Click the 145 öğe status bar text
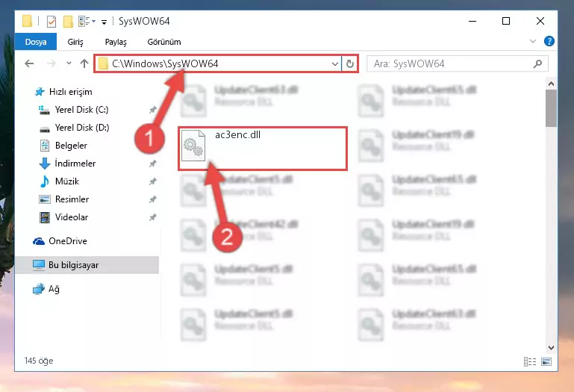 [x=39, y=361]
